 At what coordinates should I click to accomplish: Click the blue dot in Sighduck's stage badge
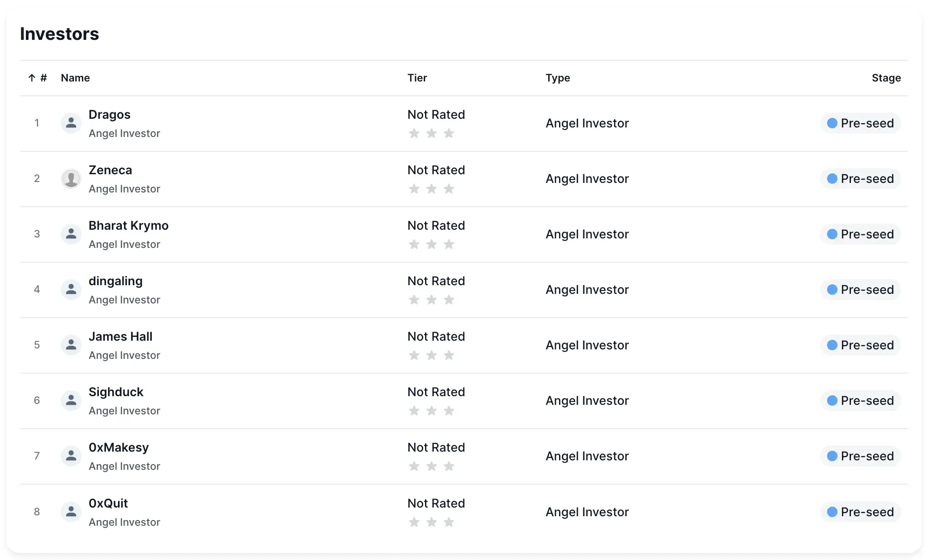pos(832,400)
